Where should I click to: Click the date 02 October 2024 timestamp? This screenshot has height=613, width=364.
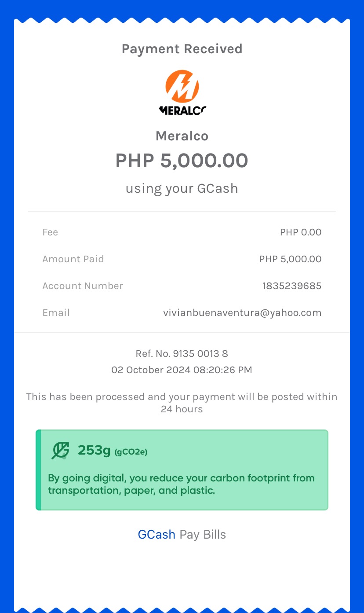click(182, 370)
